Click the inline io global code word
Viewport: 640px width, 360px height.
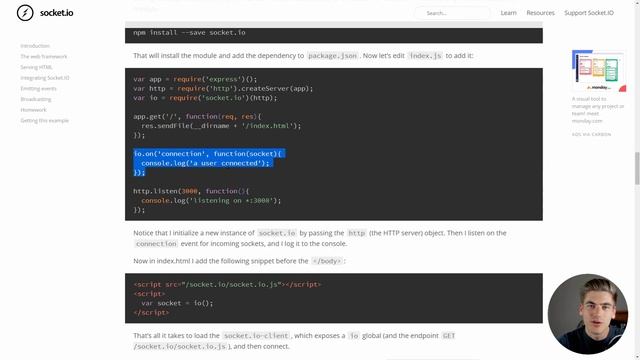point(353,336)
